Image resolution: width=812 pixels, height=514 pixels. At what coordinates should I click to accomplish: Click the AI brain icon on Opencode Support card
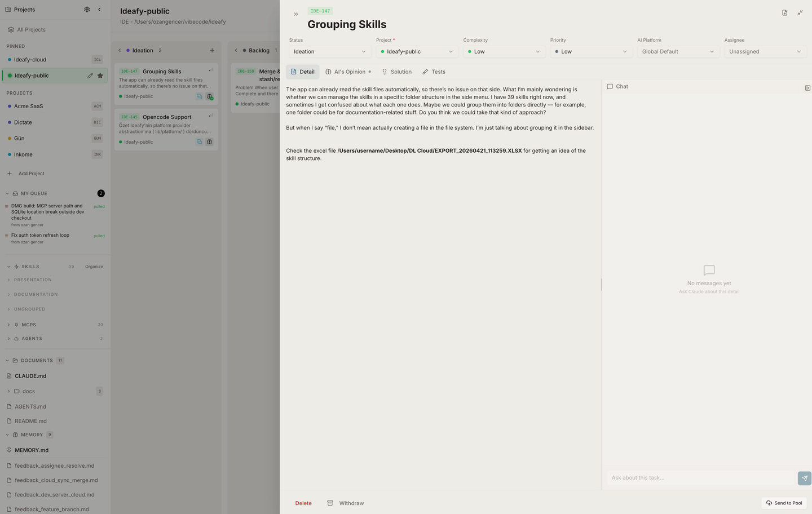point(209,142)
